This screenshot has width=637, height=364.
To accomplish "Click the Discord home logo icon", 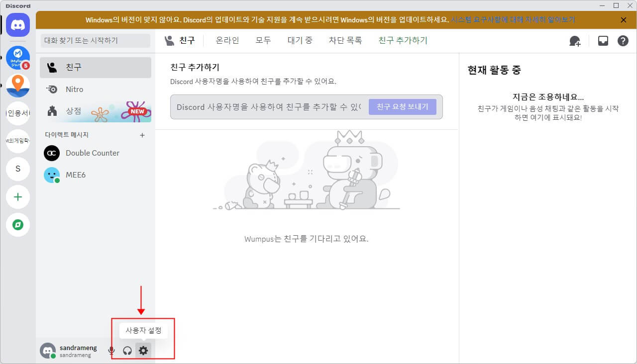I will pos(18,25).
